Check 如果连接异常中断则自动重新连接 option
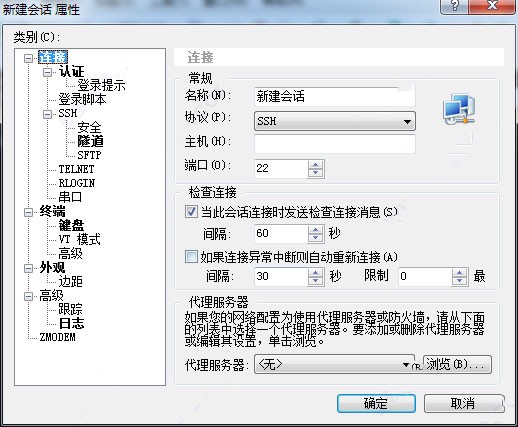Screen dimensions: 518x427 tap(191, 257)
